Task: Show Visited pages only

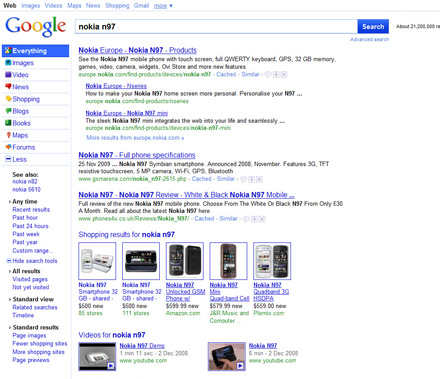Action: (x=30, y=279)
